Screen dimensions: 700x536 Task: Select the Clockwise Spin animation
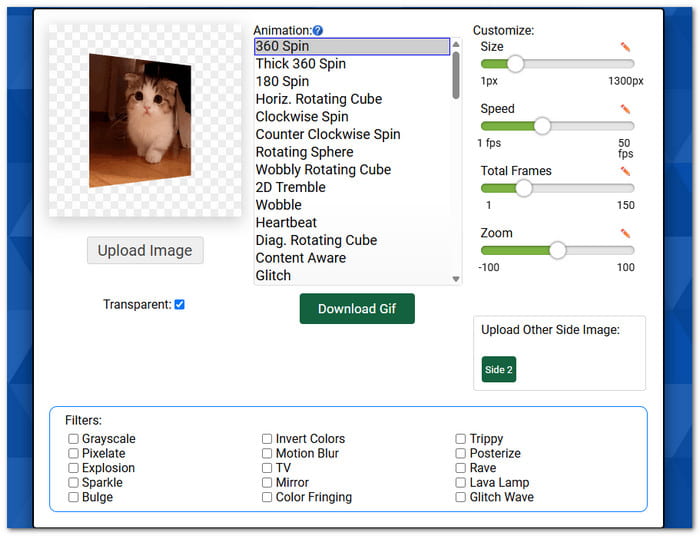click(x=352, y=117)
